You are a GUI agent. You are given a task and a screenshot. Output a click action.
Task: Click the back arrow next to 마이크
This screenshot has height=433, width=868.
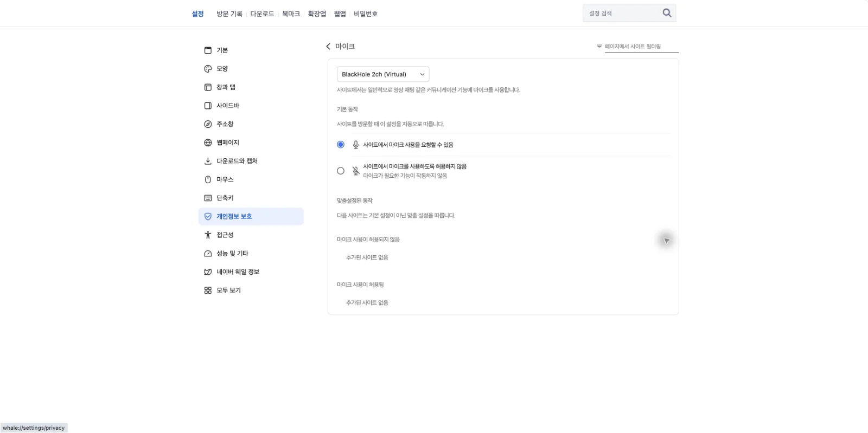[x=328, y=46]
